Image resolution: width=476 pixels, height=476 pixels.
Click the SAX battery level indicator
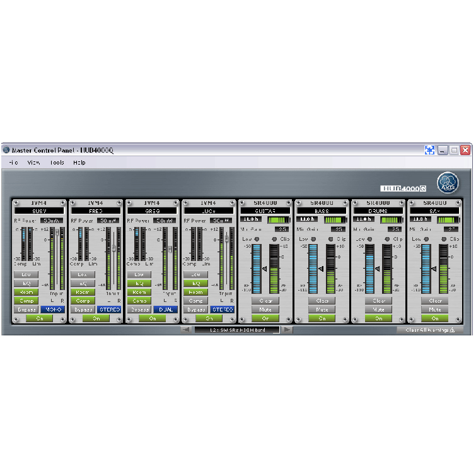coord(448,219)
